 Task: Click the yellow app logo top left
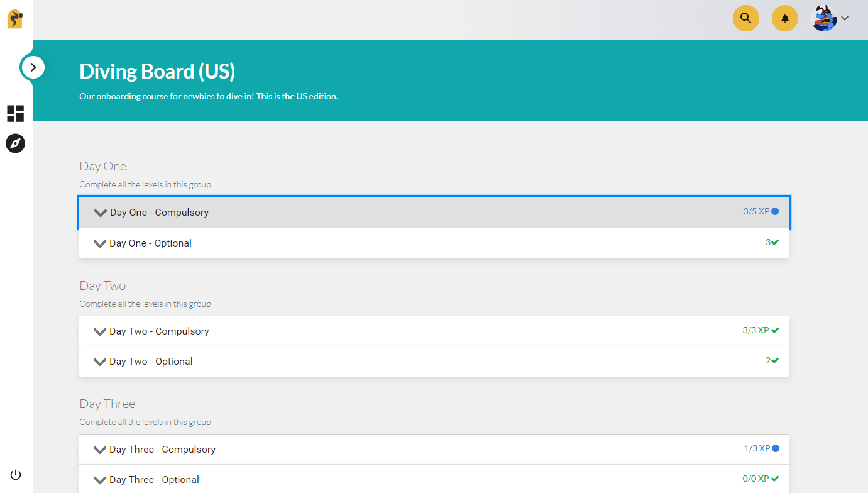pos(15,18)
